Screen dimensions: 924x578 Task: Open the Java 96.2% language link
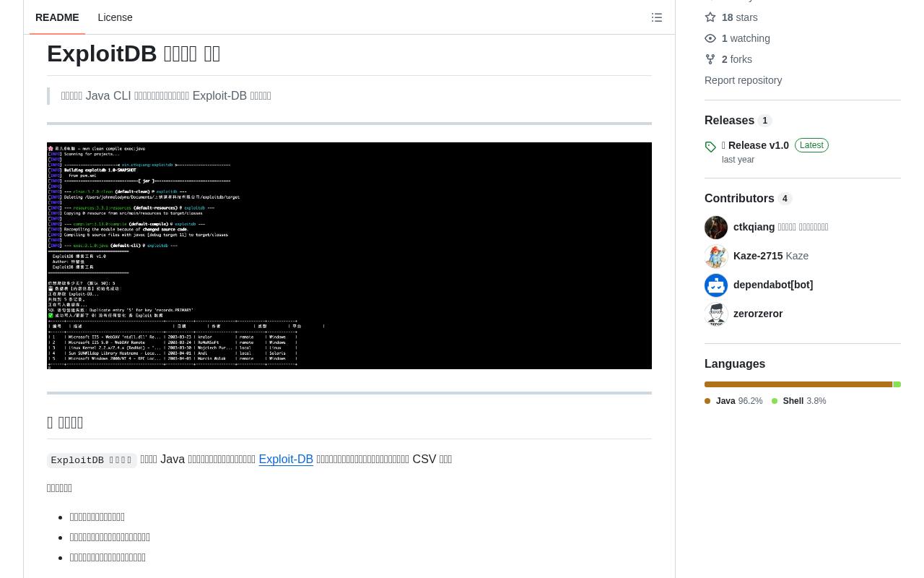[733, 401]
